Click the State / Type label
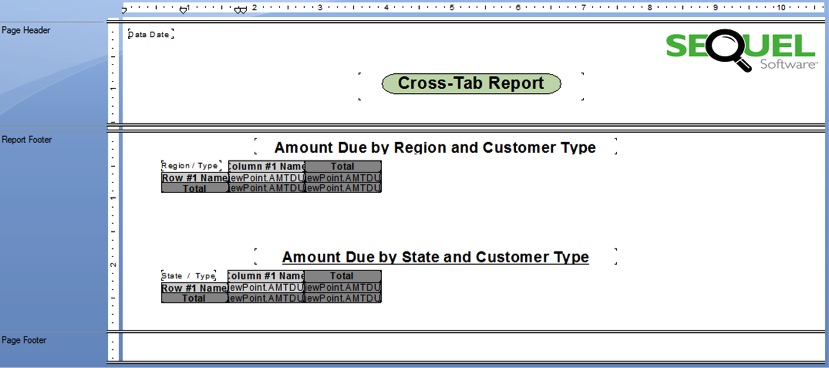 pyautogui.click(x=189, y=275)
